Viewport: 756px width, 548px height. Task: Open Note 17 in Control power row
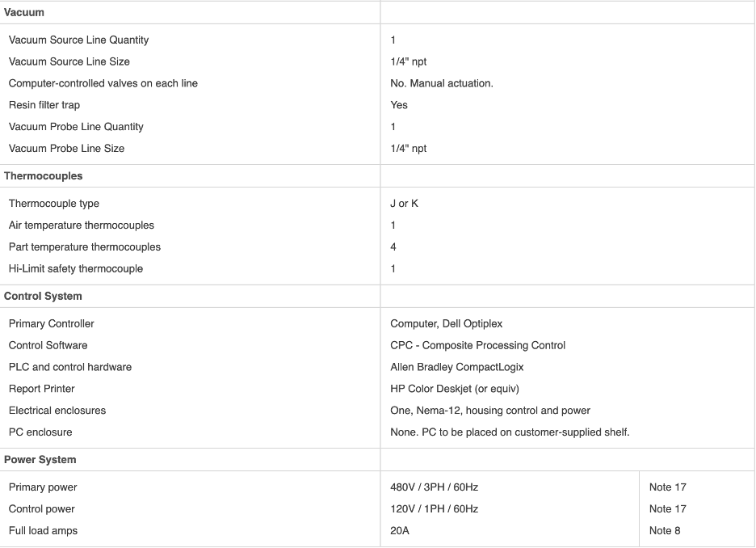pos(667,508)
